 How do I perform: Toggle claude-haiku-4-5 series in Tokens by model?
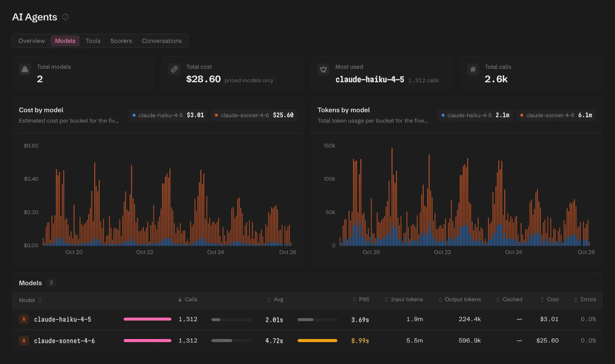475,115
